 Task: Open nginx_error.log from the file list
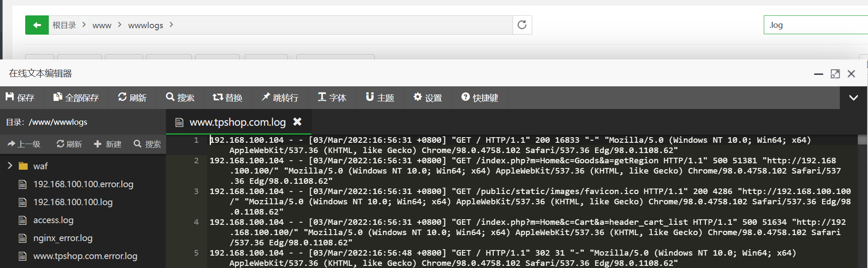coord(63,238)
